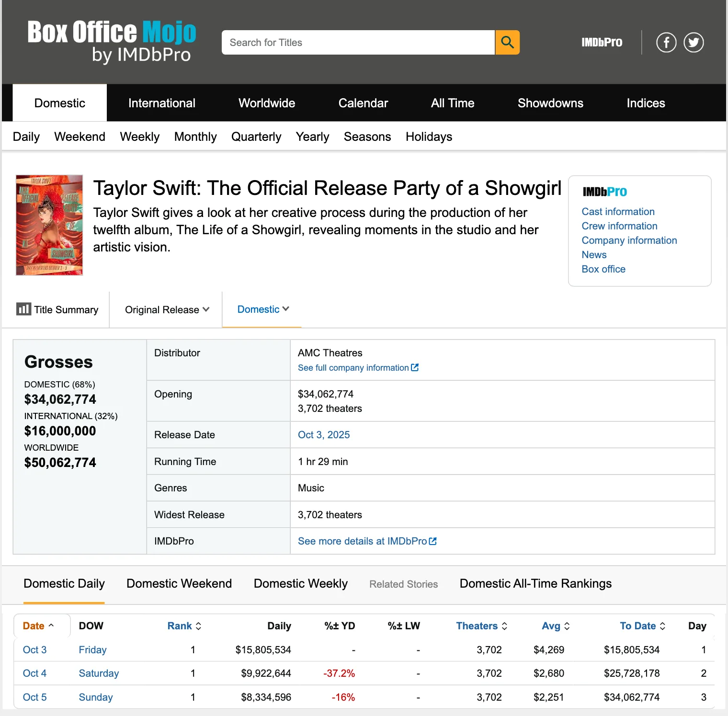Click external link icon beside IMDbPro details
728x716 pixels.
(433, 541)
